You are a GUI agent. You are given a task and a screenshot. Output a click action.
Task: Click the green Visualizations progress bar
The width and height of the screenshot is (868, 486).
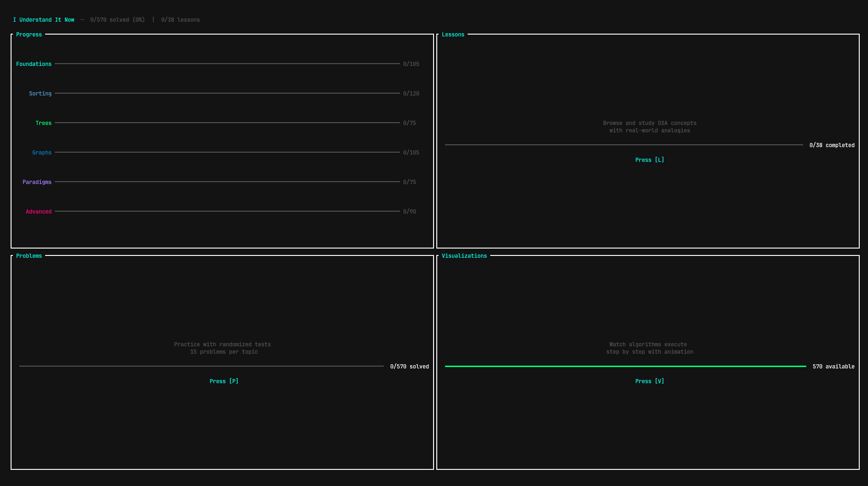[x=625, y=366]
